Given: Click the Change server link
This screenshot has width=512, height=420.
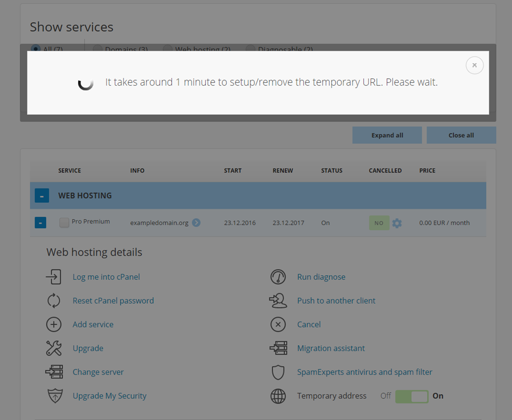Looking at the screenshot, I should [x=98, y=372].
